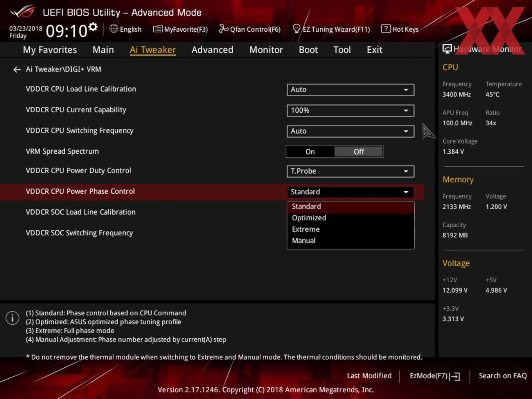The height and width of the screenshot is (399, 532).
Task: Click the globe language icon
Action: point(113,29)
